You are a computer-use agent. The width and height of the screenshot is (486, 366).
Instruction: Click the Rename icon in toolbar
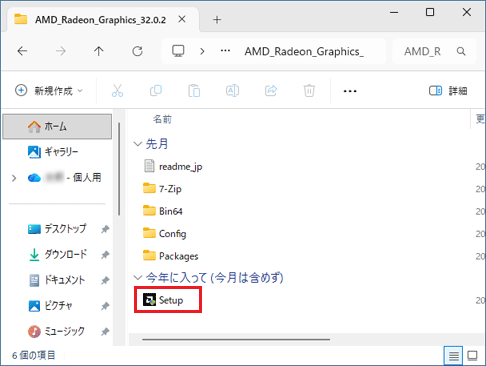pos(232,91)
